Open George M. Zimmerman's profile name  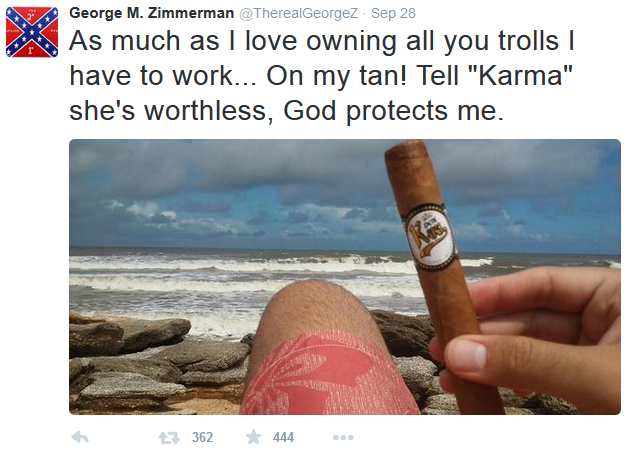pos(151,13)
